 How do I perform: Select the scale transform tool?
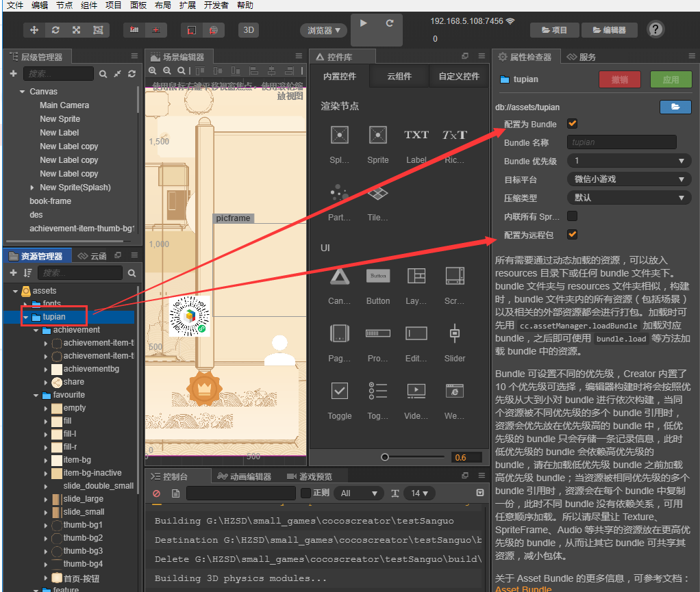76,30
